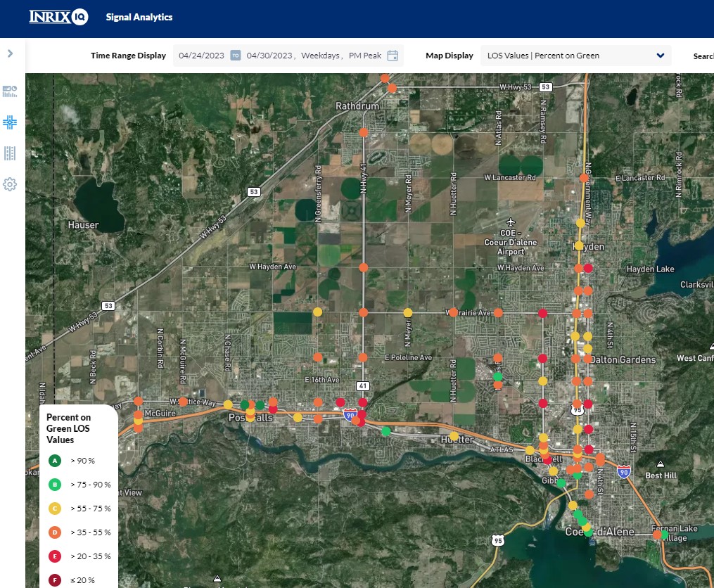The height and width of the screenshot is (588, 714).
Task: Click the Hayden Lake map label
Action: tap(650, 269)
